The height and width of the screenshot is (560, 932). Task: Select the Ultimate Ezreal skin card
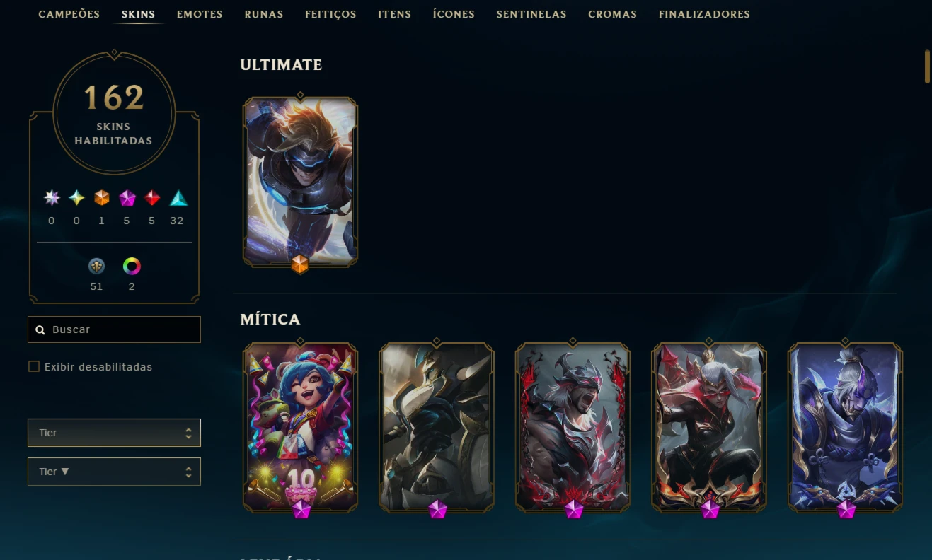click(300, 182)
